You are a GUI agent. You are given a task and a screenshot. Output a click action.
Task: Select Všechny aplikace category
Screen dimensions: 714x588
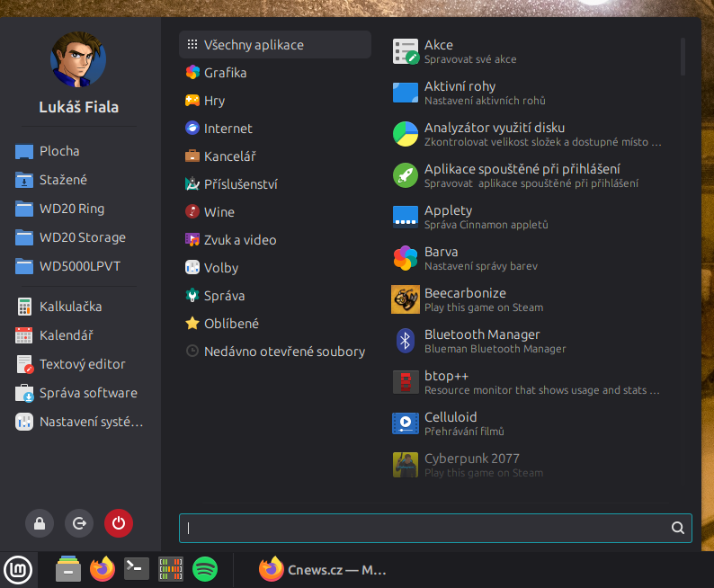click(275, 45)
